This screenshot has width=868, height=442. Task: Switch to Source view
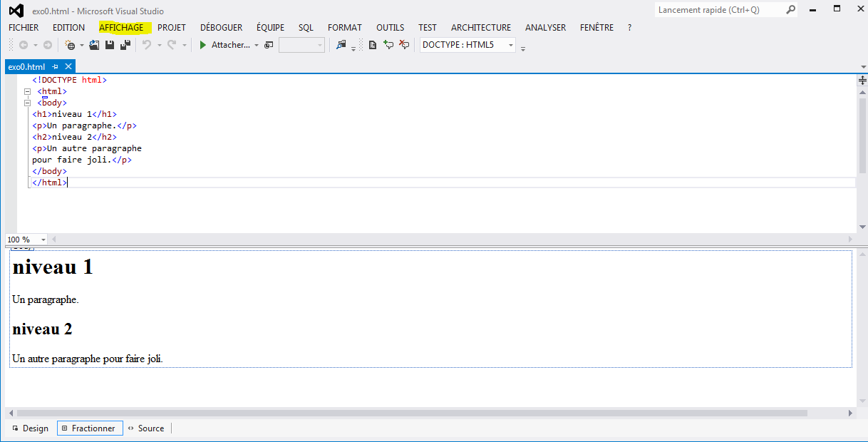146,428
